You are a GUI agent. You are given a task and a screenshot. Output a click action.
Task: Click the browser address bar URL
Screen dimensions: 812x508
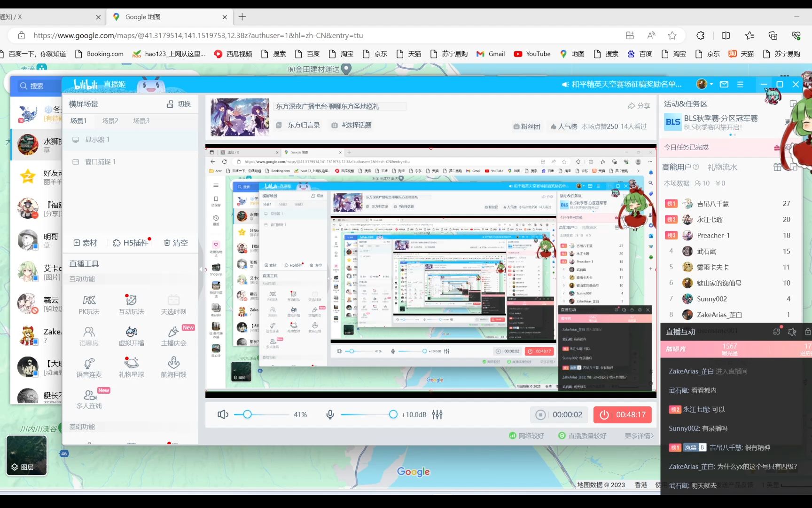tap(198, 35)
